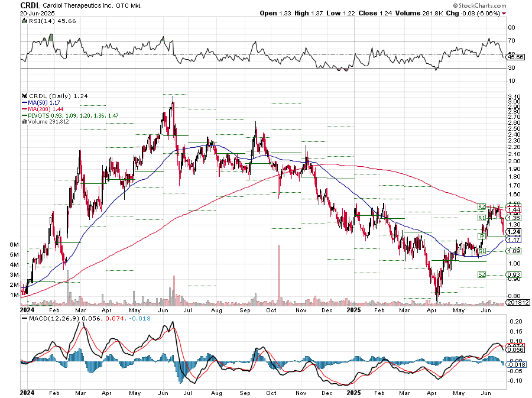
Task: Click the green 1.36 pivot price tag
Action: pyautogui.click(x=514, y=218)
